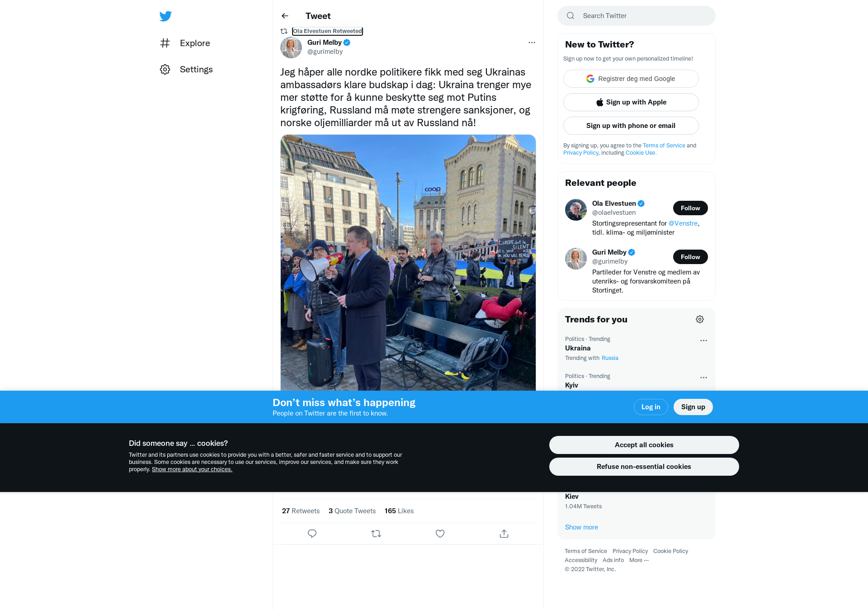The height and width of the screenshot is (610, 868).
Task: Click the reply speech bubble icon
Action: click(312, 534)
